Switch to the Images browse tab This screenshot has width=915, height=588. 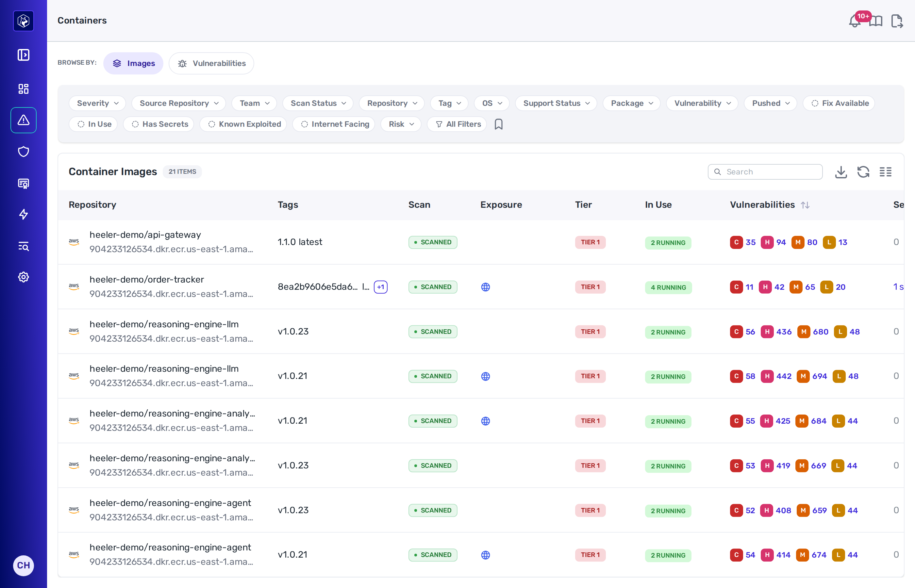(133, 63)
